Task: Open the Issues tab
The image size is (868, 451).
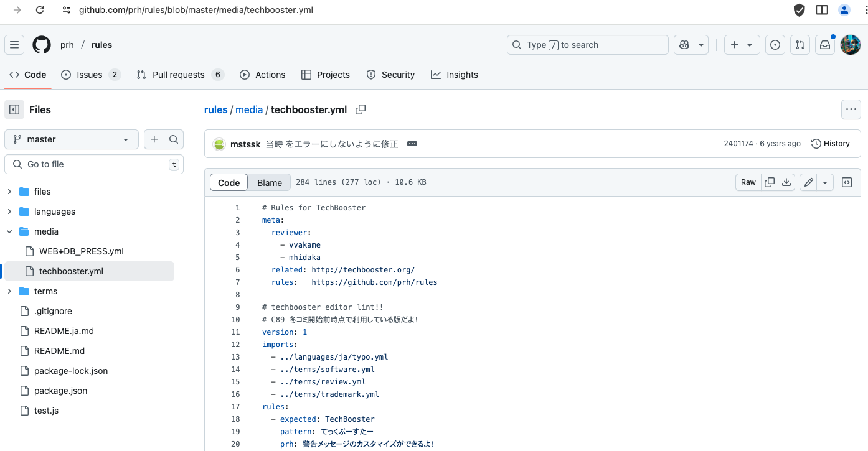Action: pos(90,75)
